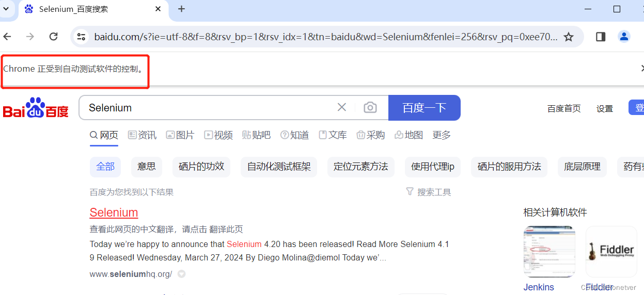Screen dimensions: 644x295
Task: Switch to the 图片 tab
Action: (x=180, y=135)
